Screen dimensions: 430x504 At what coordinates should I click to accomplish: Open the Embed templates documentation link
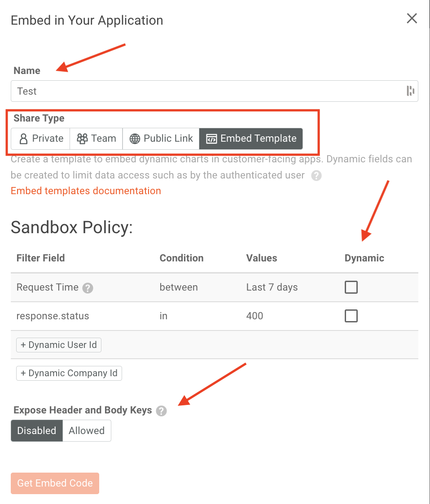[x=86, y=191]
